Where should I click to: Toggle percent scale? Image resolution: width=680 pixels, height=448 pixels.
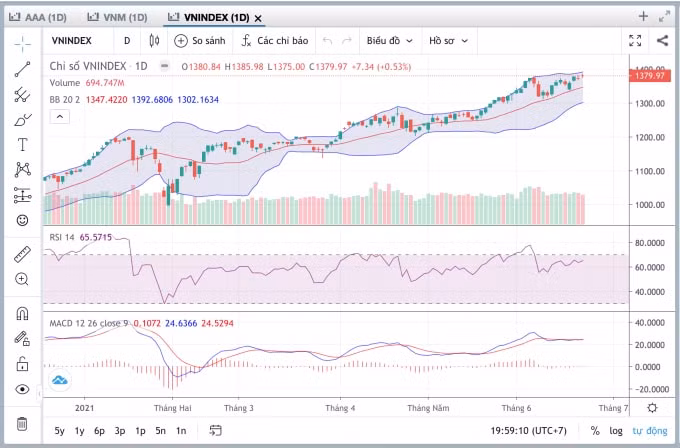595,431
